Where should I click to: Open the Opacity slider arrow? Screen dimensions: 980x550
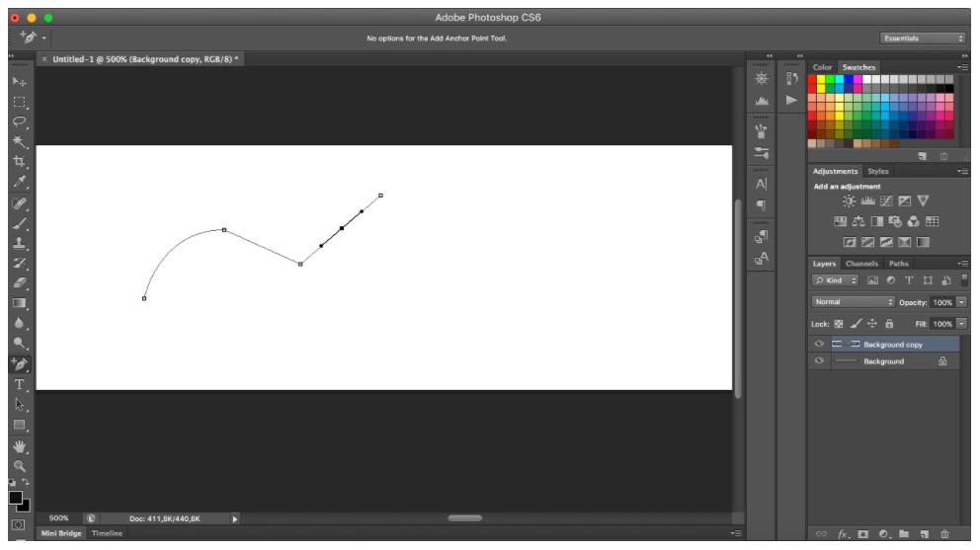962,302
